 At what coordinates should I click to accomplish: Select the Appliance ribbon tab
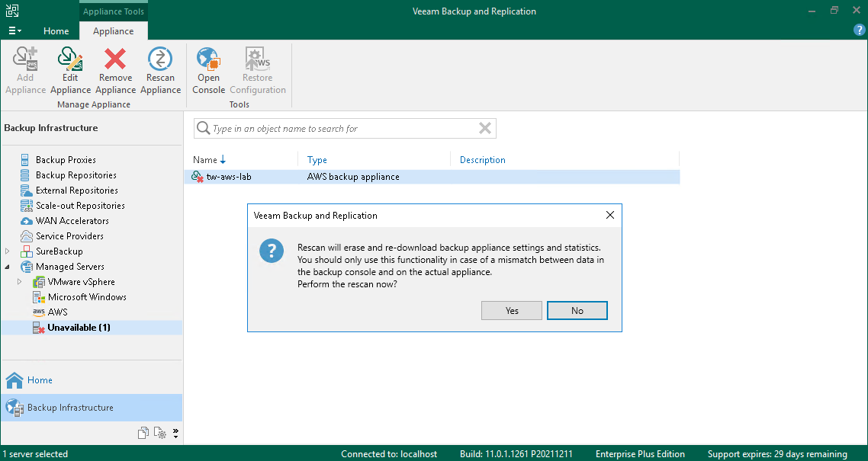point(114,31)
